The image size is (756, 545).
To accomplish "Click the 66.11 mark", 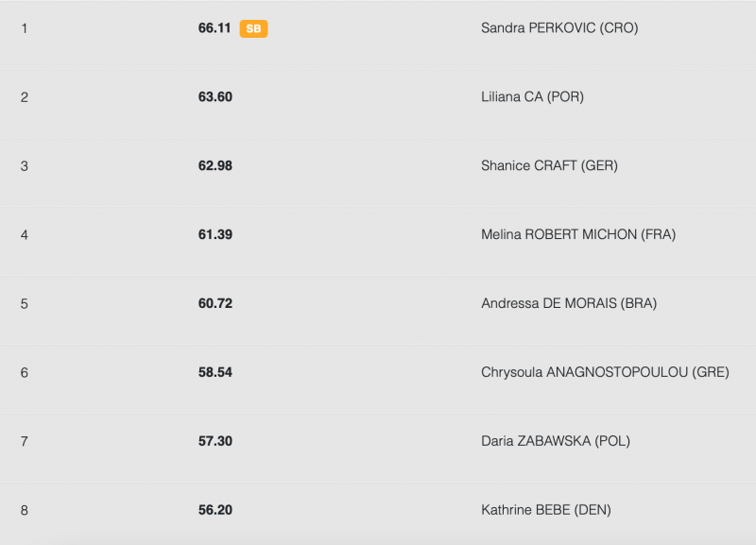I will [x=215, y=28].
